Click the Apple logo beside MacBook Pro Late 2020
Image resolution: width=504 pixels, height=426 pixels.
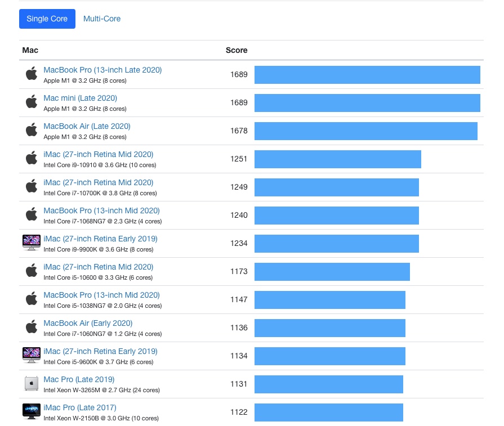coord(32,74)
